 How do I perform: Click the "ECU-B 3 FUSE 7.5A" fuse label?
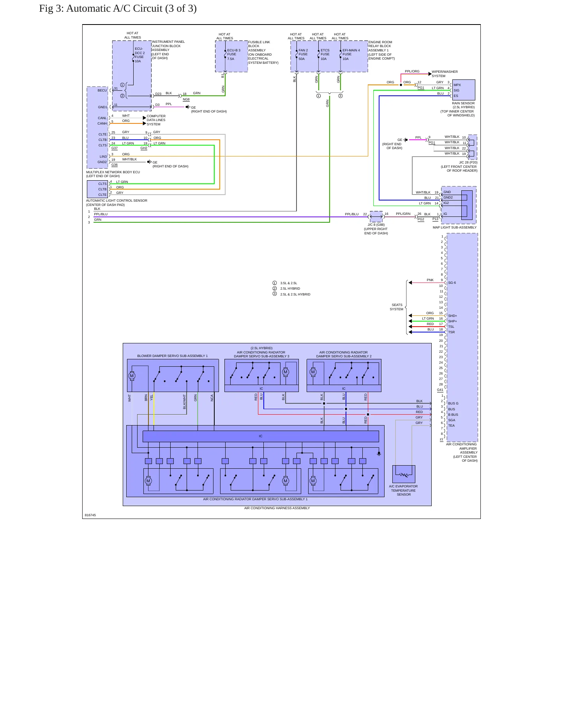(234, 55)
